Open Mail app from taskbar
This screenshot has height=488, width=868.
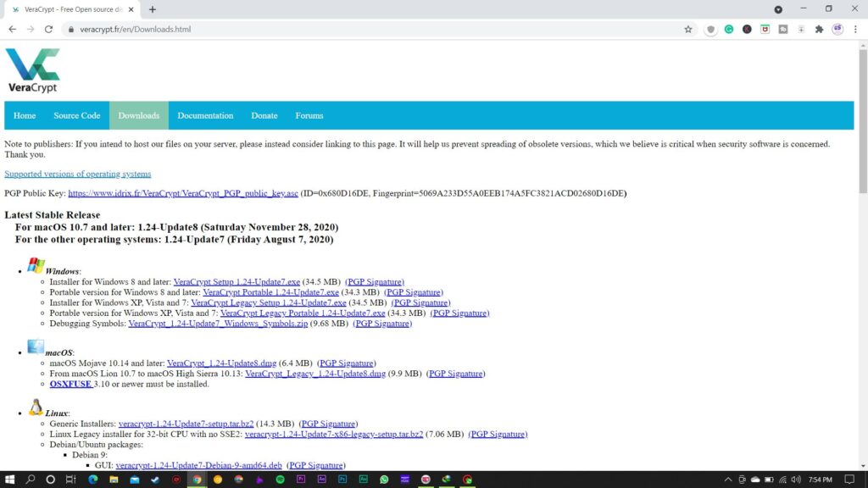click(x=135, y=480)
